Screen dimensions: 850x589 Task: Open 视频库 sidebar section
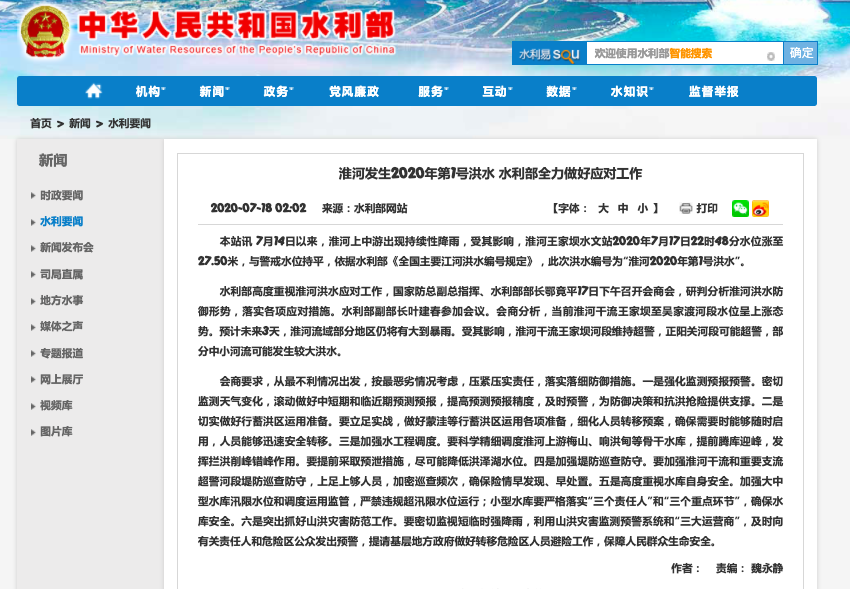56,405
